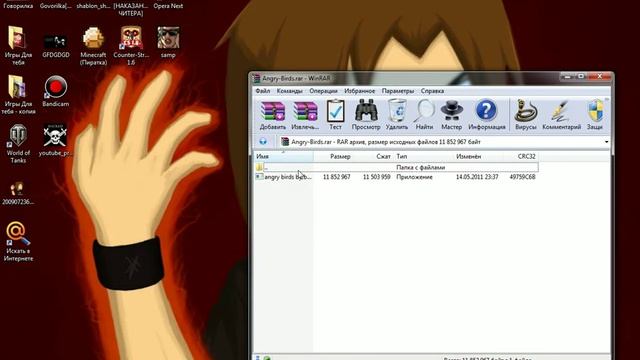Screen dimensions: 640x360
Task: Click the Защи... shield icon
Action: point(595,115)
